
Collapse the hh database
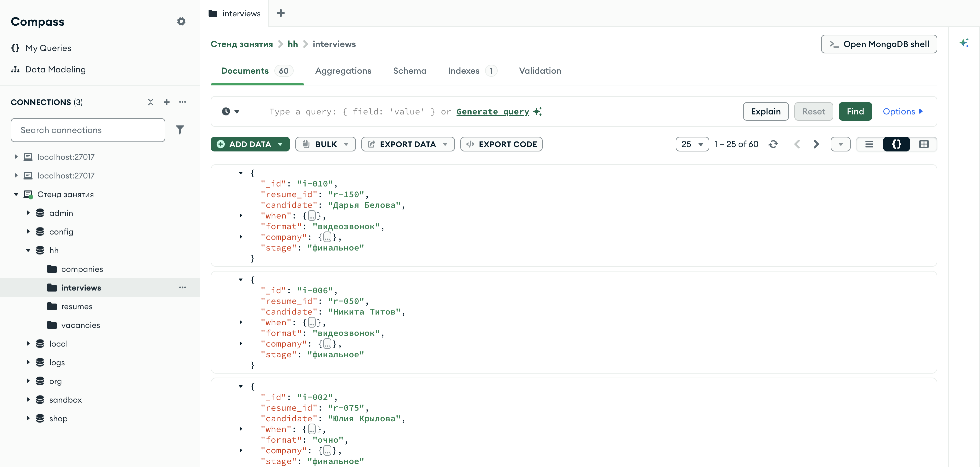[28, 250]
